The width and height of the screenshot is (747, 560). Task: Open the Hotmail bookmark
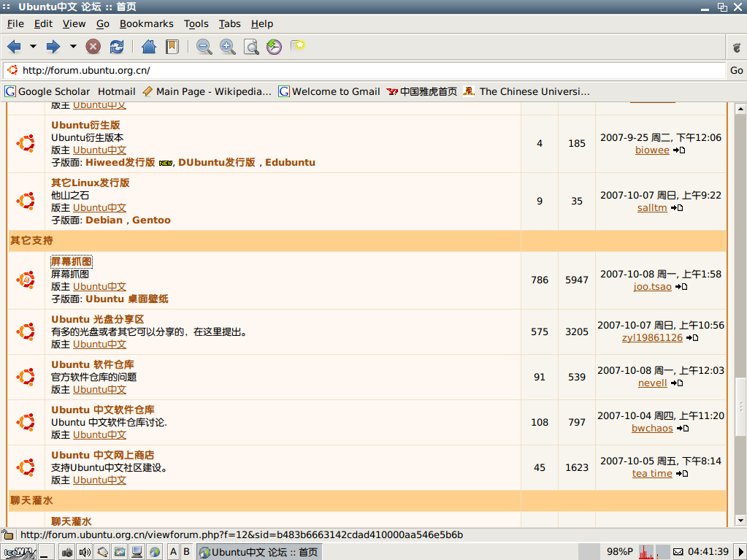pyautogui.click(x=117, y=91)
